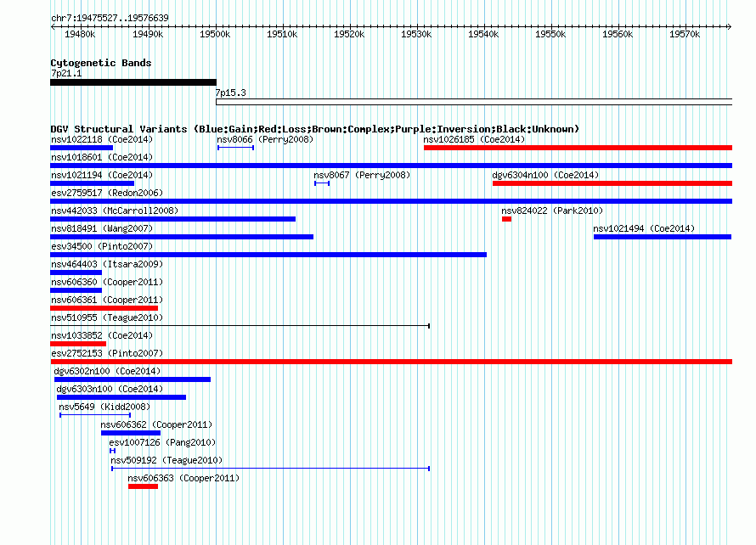The width and height of the screenshot is (756, 545).
Task: Click the 19520k ruler tick label
Action: [x=349, y=34]
